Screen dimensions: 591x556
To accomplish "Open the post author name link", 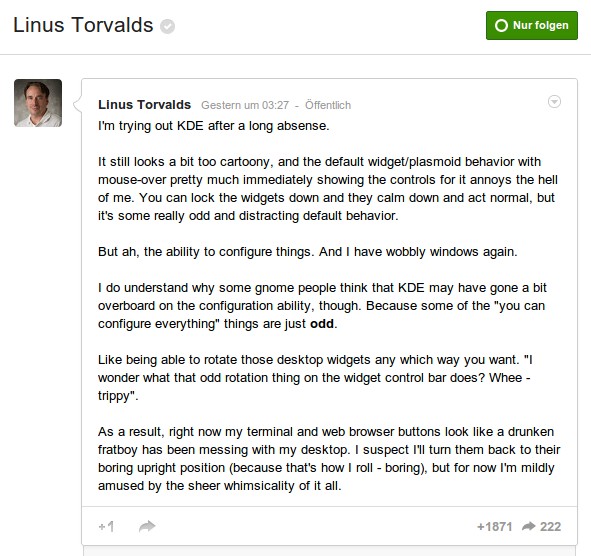I will point(144,104).
